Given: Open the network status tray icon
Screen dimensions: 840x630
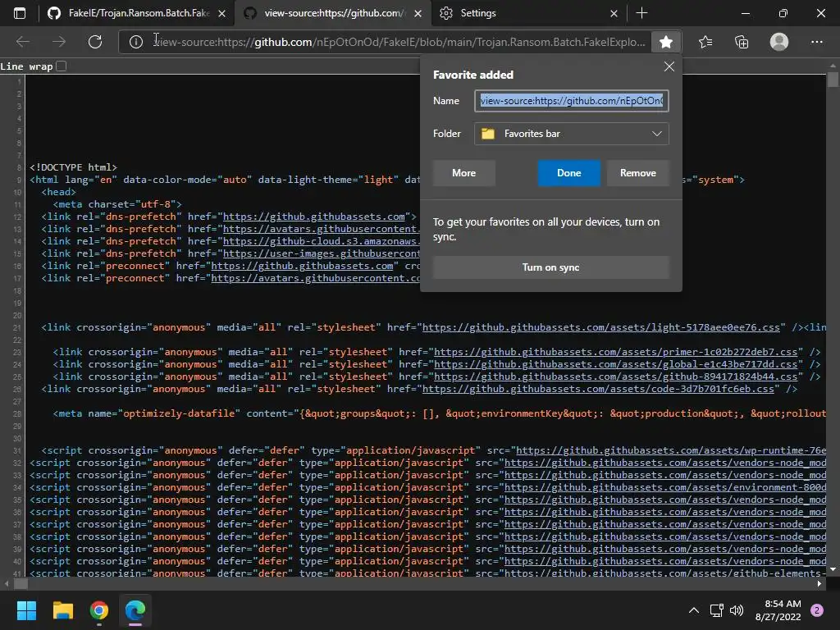Looking at the screenshot, I should [716, 610].
